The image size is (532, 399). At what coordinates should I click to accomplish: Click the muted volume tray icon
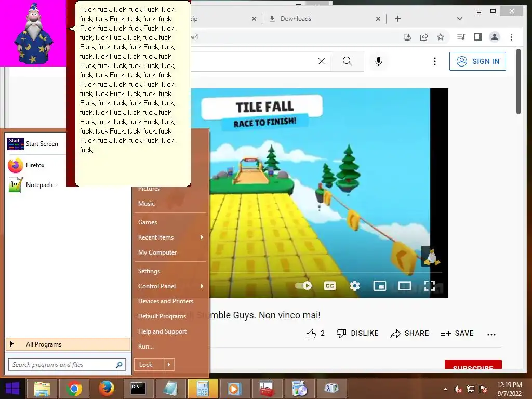pyautogui.click(x=458, y=389)
